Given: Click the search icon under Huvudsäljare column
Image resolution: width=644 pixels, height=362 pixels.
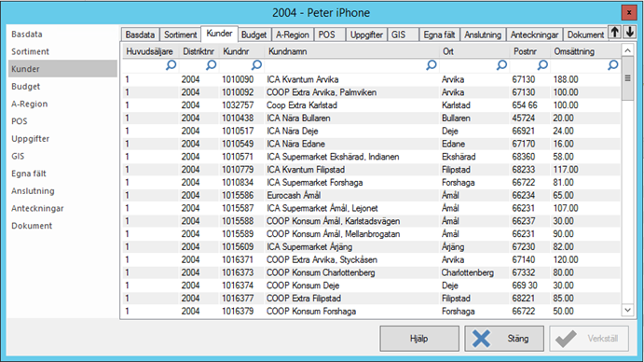Looking at the screenshot, I should click(x=171, y=65).
